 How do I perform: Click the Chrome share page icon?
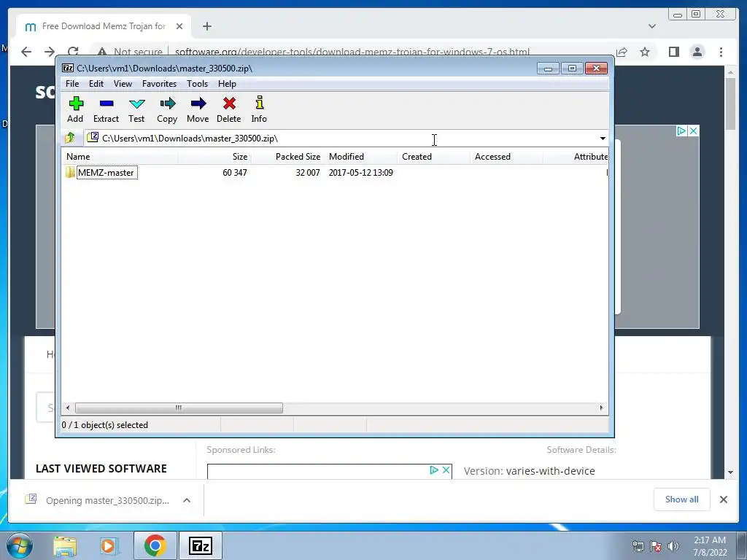622,52
